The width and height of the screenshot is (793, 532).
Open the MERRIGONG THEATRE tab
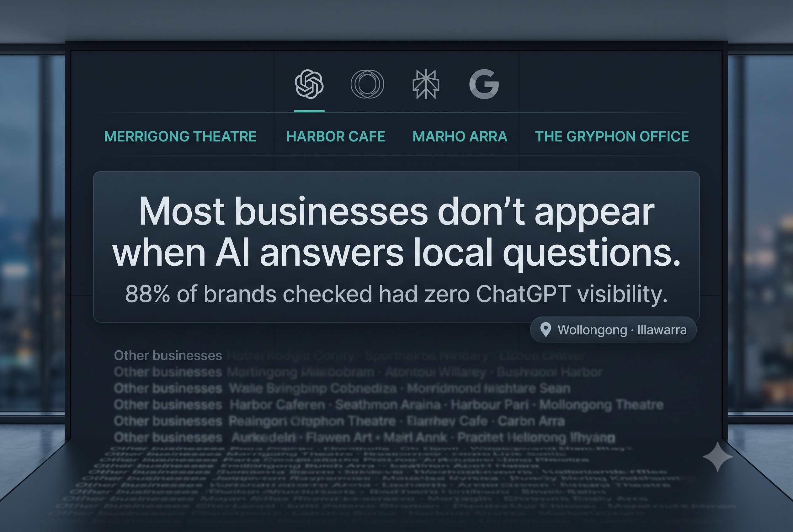click(180, 136)
